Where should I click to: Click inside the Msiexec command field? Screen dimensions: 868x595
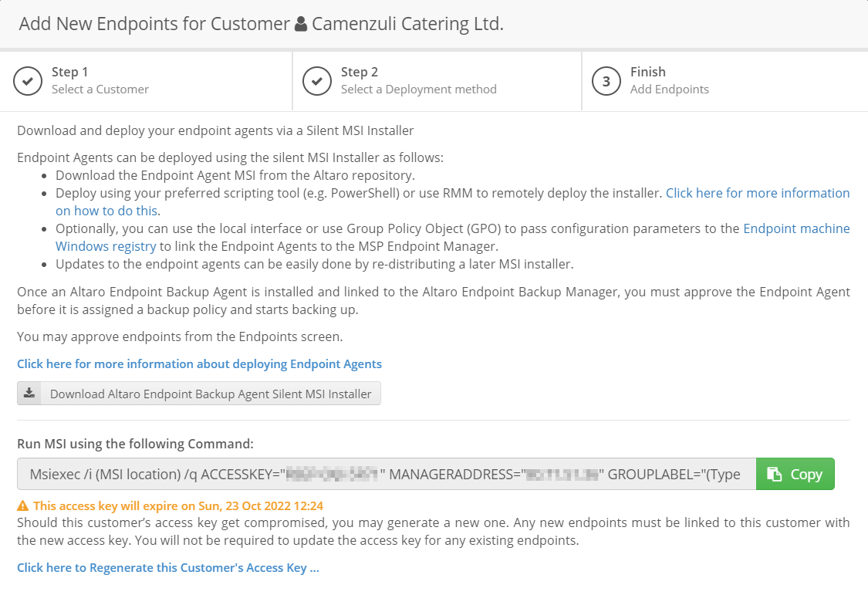pos(387,474)
